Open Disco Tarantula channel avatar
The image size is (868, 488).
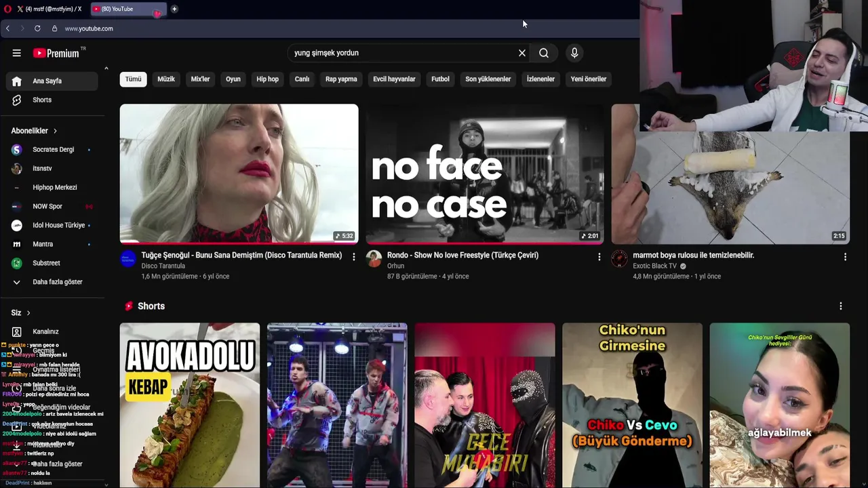[128, 258]
